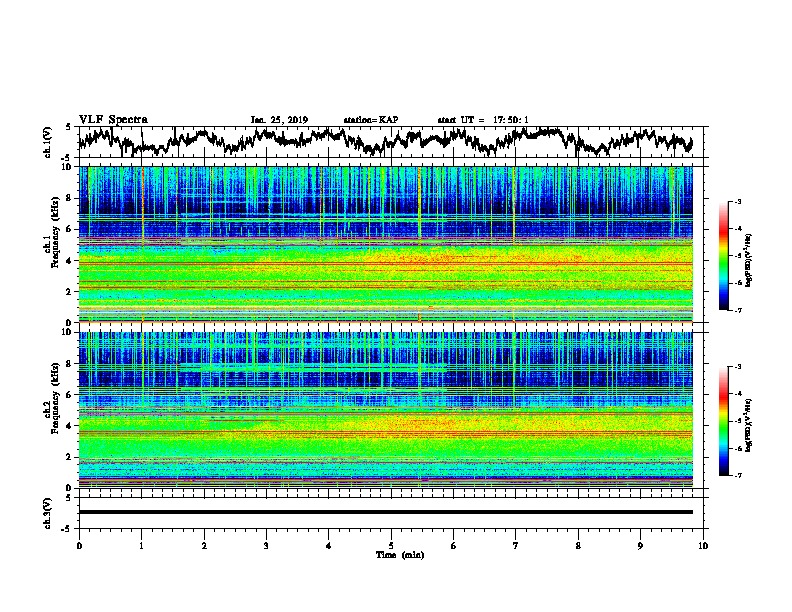Select the "start UT = 17:50:1" text
Viewport: 792px width, 612px height.
(x=483, y=120)
